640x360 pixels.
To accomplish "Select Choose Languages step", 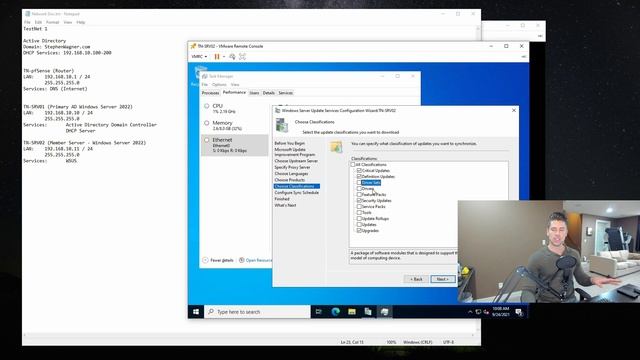I will tap(291, 173).
